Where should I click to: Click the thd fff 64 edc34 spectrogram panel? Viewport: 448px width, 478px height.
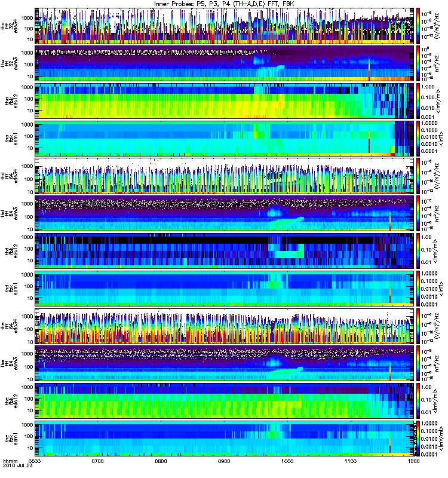click(x=224, y=176)
